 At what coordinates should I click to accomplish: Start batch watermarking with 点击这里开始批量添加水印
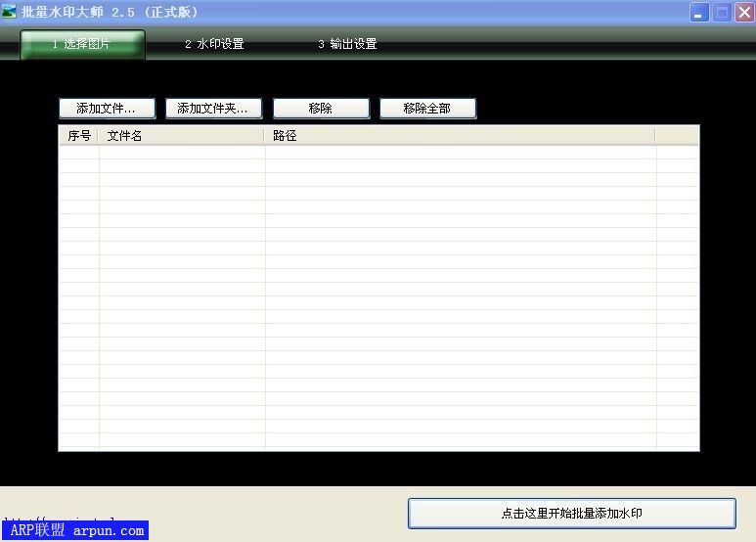click(571, 514)
